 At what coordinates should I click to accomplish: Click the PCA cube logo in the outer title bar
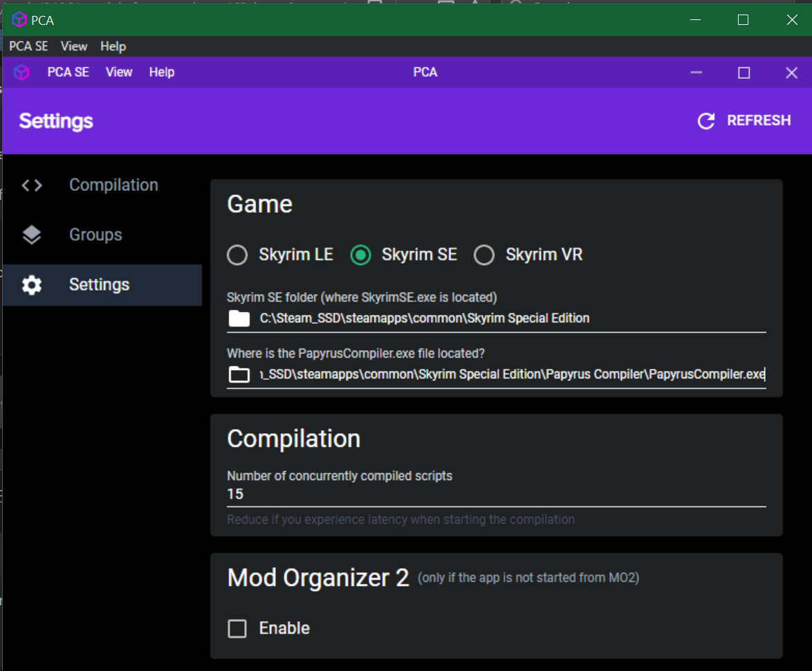(x=19, y=19)
